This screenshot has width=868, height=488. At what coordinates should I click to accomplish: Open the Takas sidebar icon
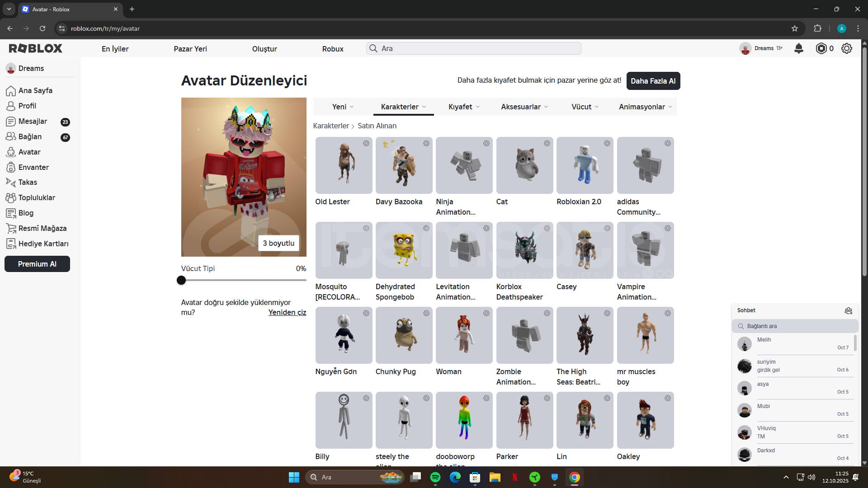(11, 182)
